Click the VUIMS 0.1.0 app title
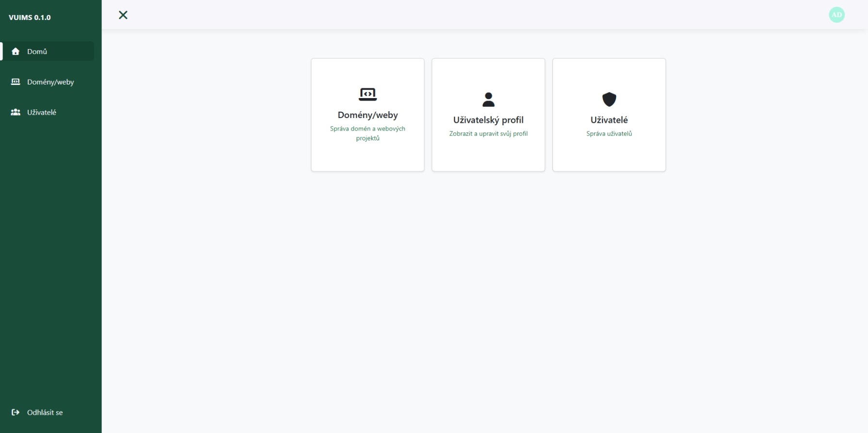This screenshot has width=868, height=433. (30, 17)
